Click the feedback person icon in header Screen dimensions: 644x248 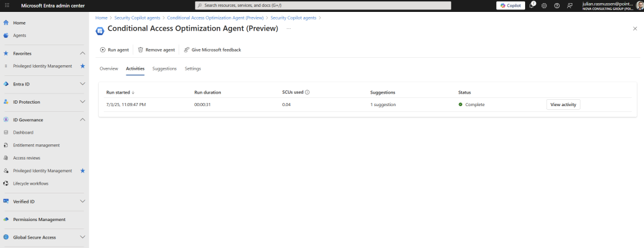click(570, 5)
